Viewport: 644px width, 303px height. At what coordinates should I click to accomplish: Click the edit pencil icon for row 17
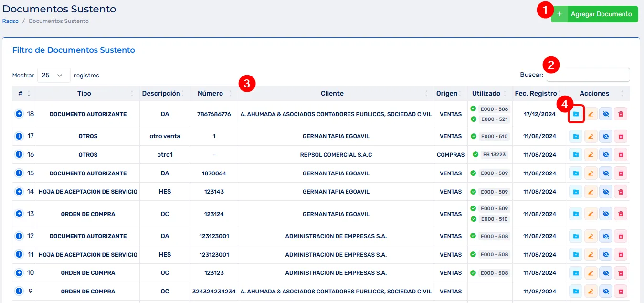point(591,136)
